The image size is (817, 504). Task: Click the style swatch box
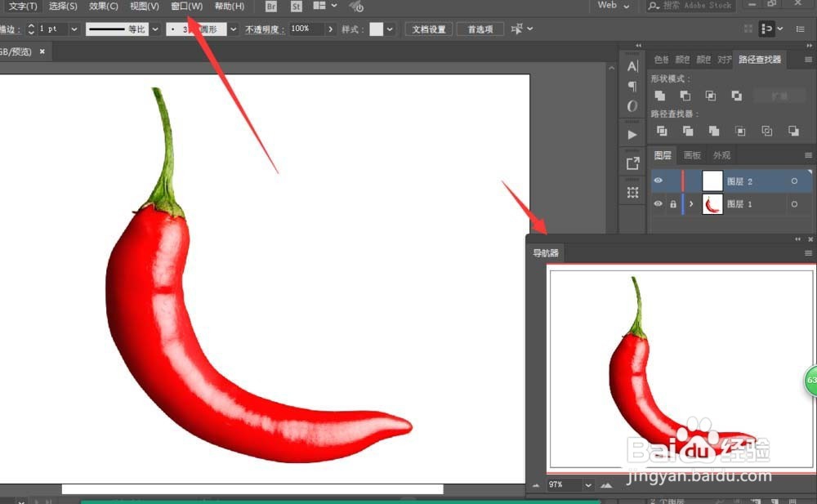376,29
